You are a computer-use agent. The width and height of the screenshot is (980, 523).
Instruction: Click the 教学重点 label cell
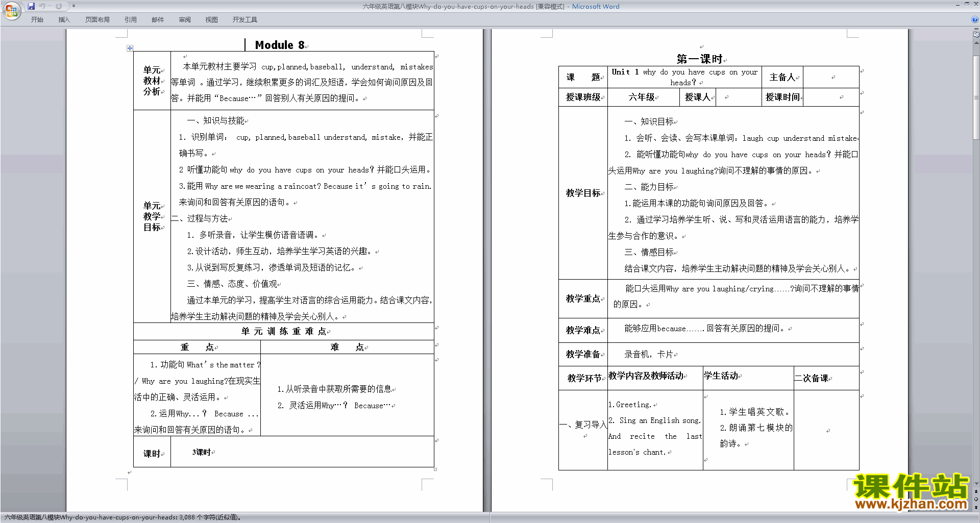pyautogui.click(x=583, y=298)
